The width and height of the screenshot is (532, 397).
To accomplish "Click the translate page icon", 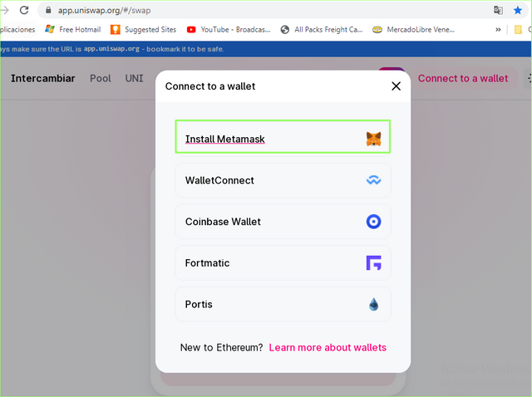I will [498, 10].
